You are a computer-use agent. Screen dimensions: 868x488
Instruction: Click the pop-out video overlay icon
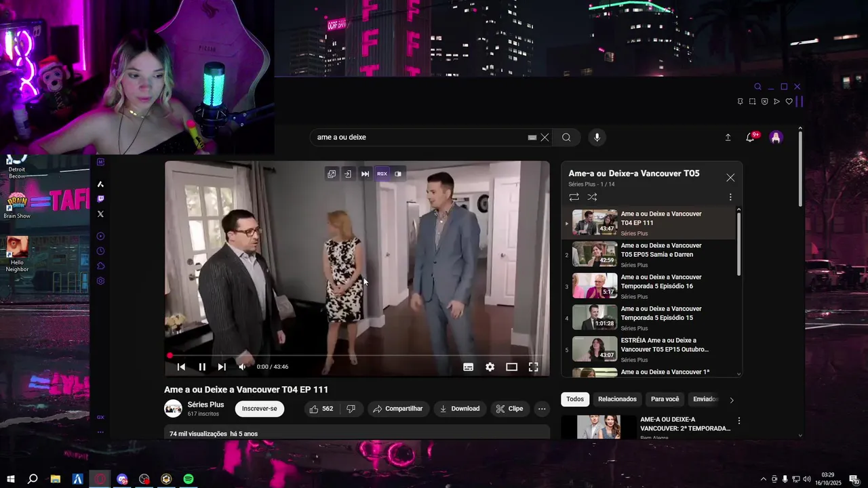(332, 174)
